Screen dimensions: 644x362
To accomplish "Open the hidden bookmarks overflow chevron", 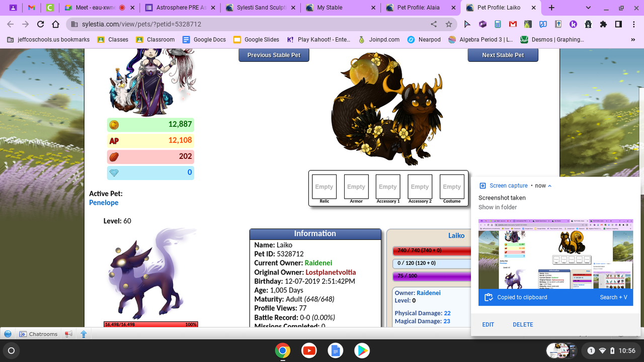I will click(x=633, y=39).
